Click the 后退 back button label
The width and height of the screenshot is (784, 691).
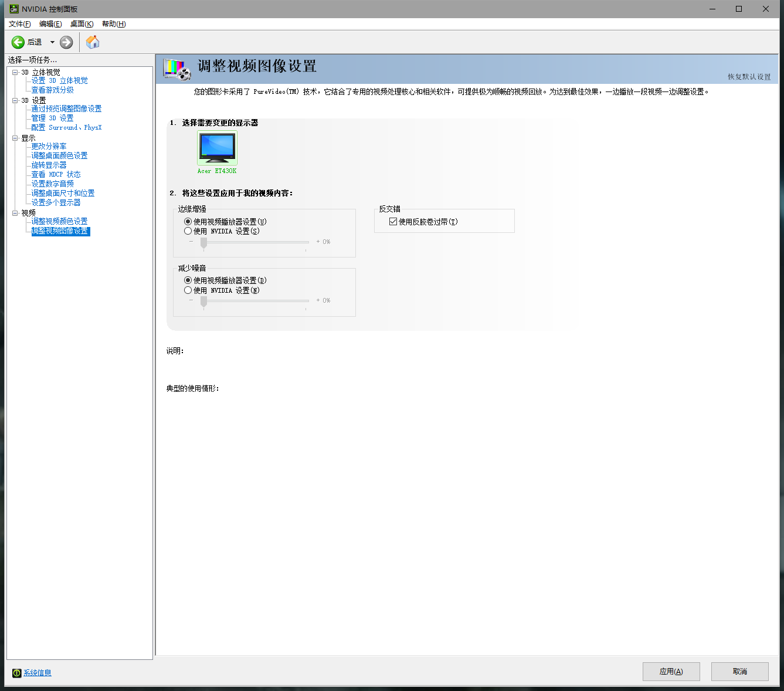35,42
